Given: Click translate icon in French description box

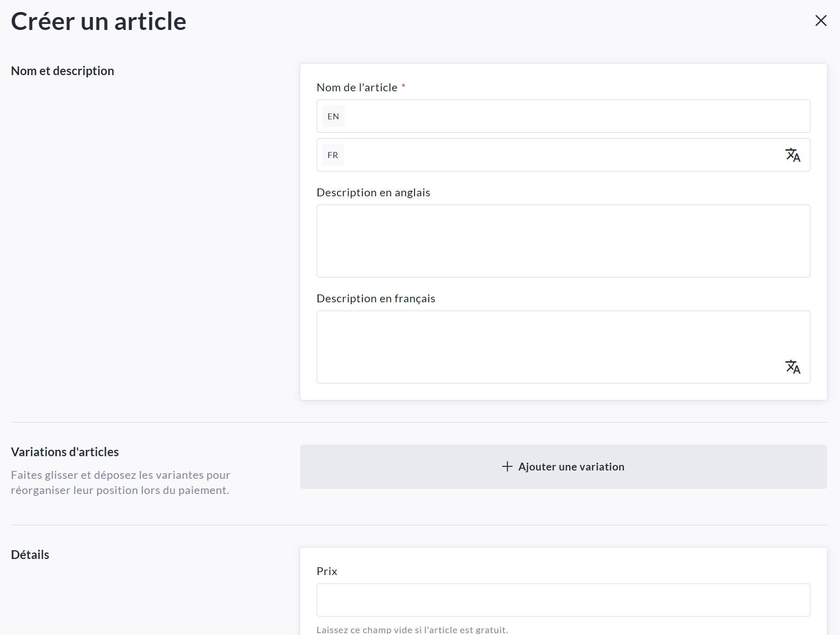Looking at the screenshot, I should [x=793, y=367].
